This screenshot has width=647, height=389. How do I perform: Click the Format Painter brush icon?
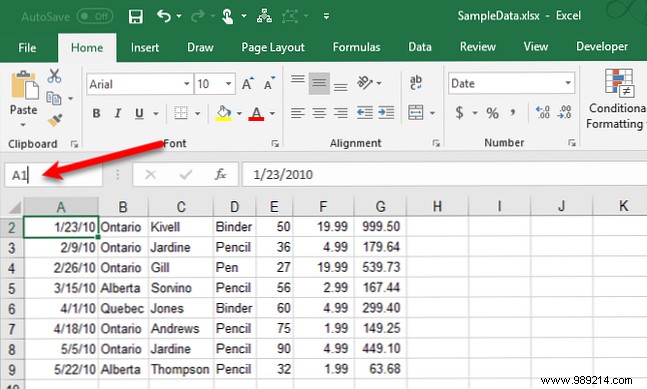point(54,120)
